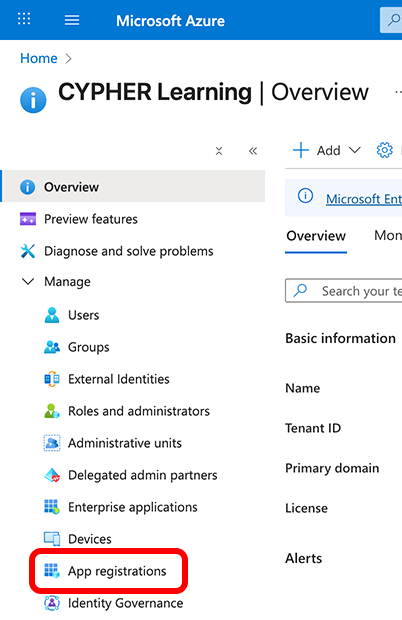Open External Identities

point(119,379)
